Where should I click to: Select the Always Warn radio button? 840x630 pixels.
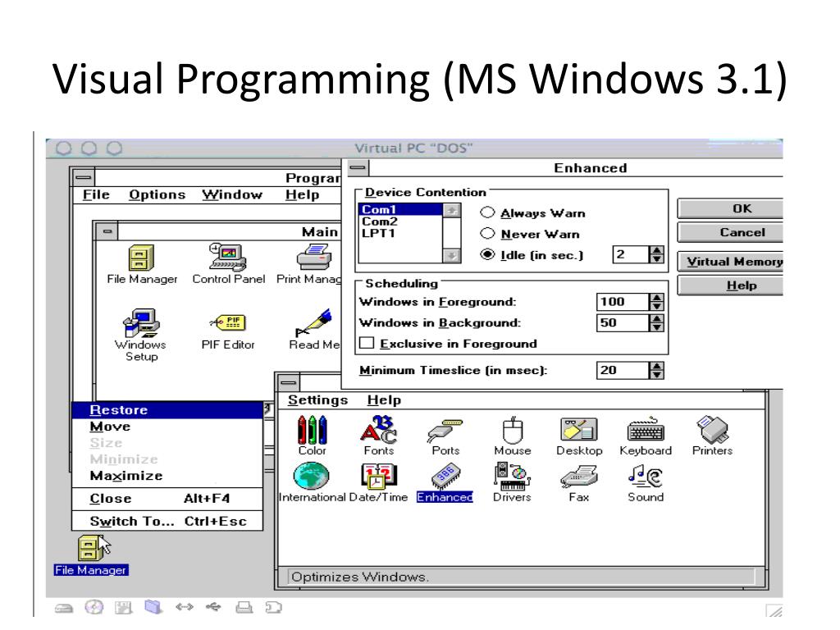[487, 212]
